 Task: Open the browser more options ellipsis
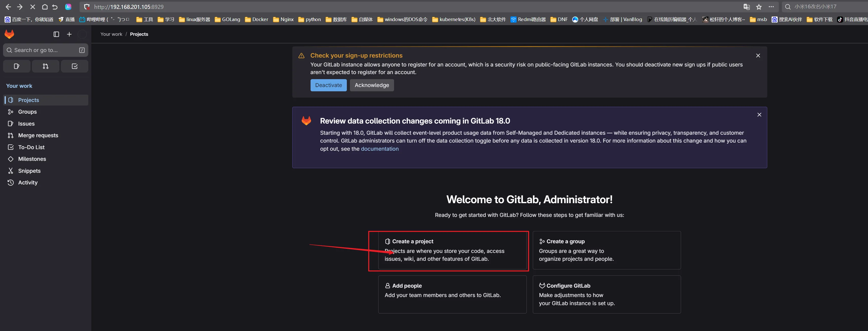[x=771, y=7]
